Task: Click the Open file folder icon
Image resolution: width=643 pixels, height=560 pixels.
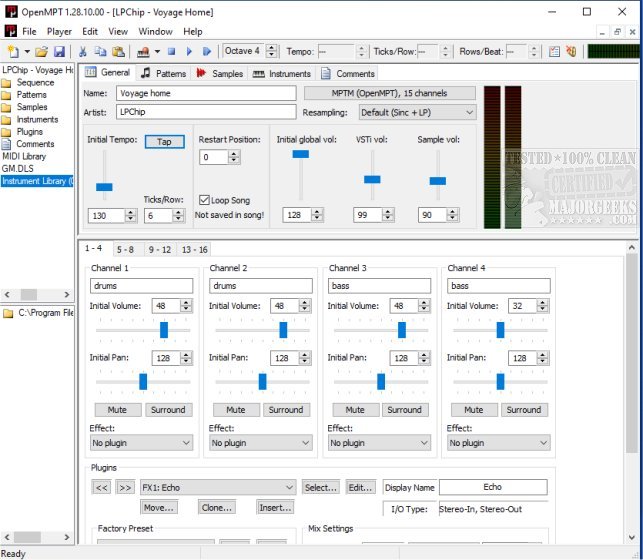Action: pos(42,51)
